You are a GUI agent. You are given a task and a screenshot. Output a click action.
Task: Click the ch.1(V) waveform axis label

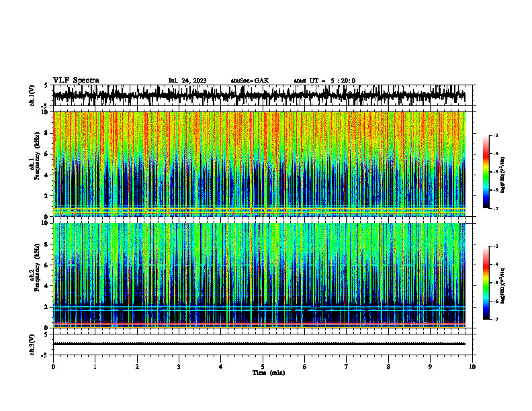point(32,96)
